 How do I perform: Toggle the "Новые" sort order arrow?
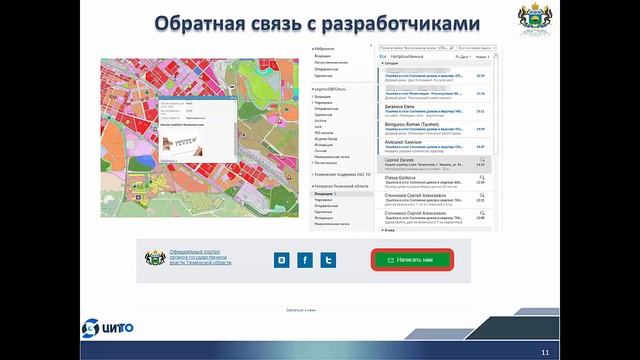tap(482, 57)
